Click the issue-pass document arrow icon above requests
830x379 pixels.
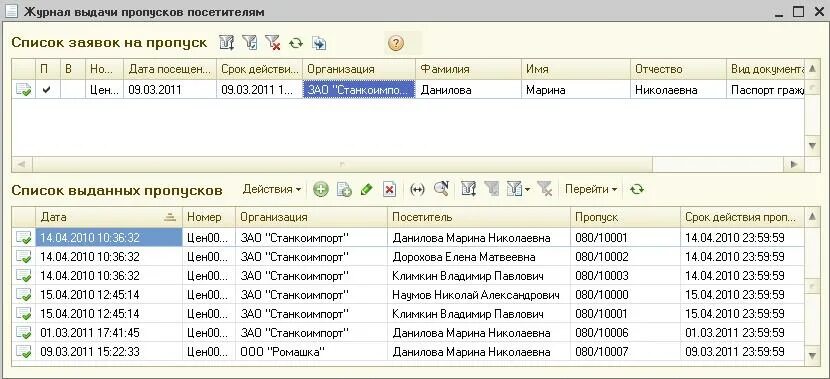319,43
